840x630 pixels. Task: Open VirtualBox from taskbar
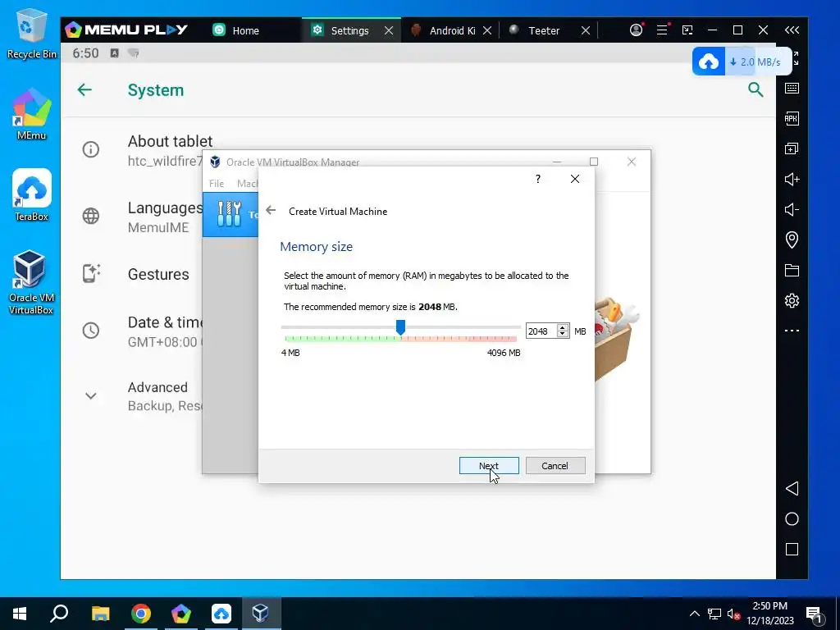click(x=261, y=614)
